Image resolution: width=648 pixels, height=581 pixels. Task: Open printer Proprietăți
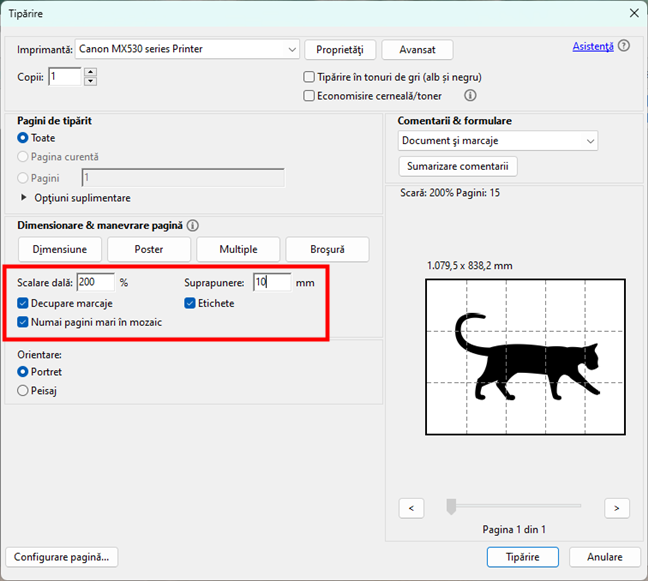tap(340, 50)
